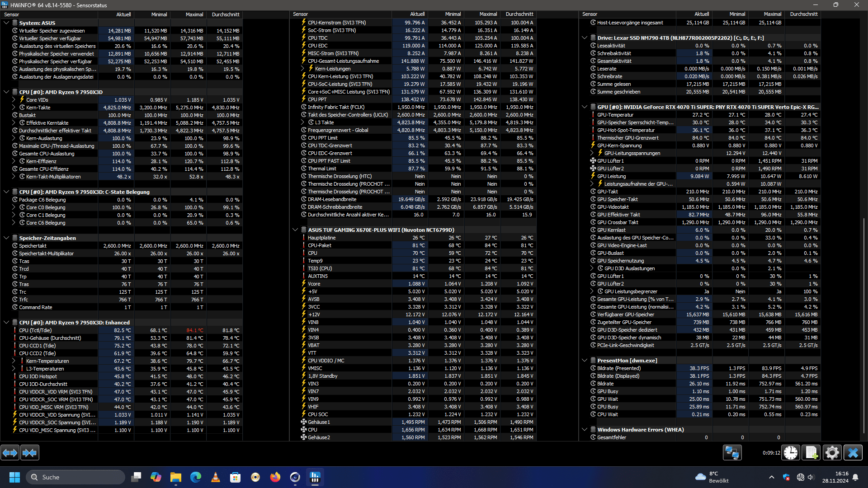Collapse the ASUS TUF GAMING X670E-PLUS group
The width and height of the screenshot is (868, 488).
coord(295,230)
